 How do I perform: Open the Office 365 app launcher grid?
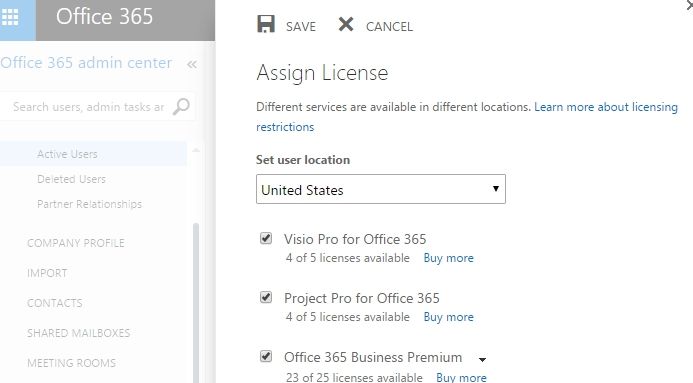tap(10, 17)
